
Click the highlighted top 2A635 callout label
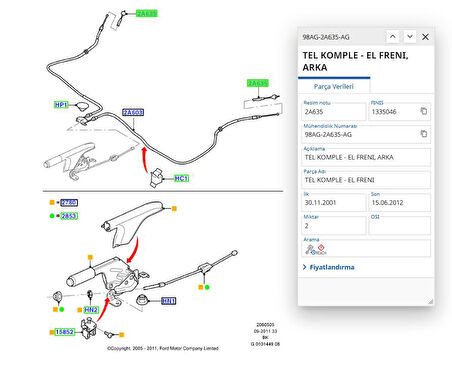[147, 14]
